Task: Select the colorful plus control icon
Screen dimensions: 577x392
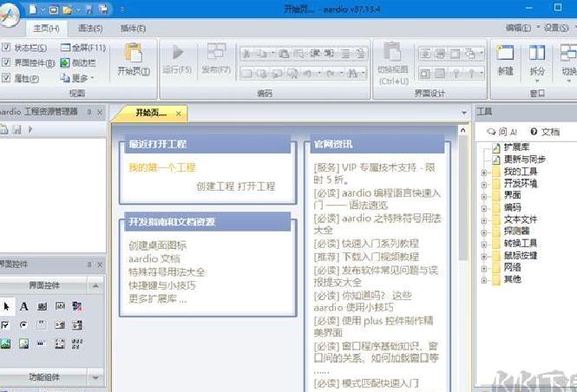Action: coord(77,306)
